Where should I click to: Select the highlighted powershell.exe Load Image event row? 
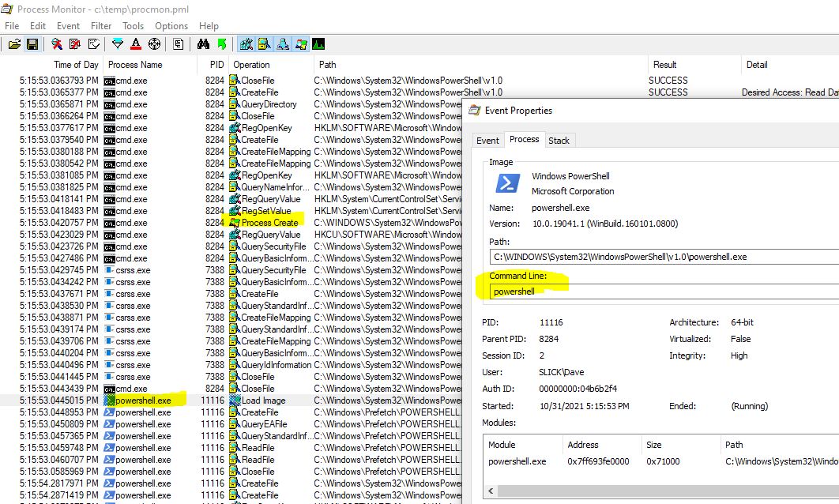click(x=230, y=401)
